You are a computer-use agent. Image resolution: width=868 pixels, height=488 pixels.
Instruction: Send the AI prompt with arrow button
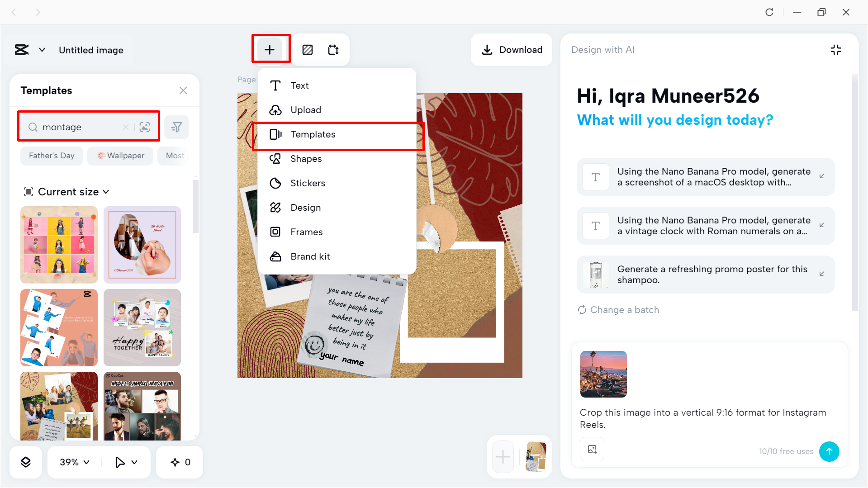click(x=829, y=451)
